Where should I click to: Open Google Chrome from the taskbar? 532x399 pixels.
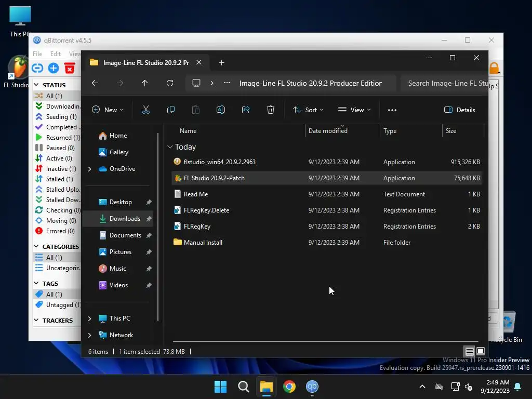pos(289,387)
